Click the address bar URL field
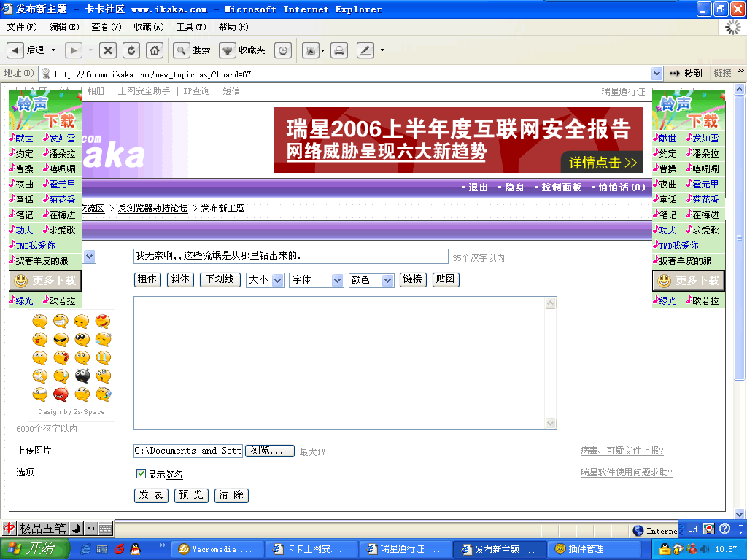This screenshot has height=560, width=747. point(350,74)
